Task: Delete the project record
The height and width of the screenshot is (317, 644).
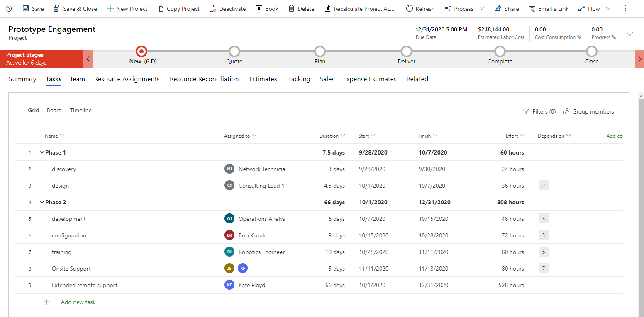Action: pos(301,9)
